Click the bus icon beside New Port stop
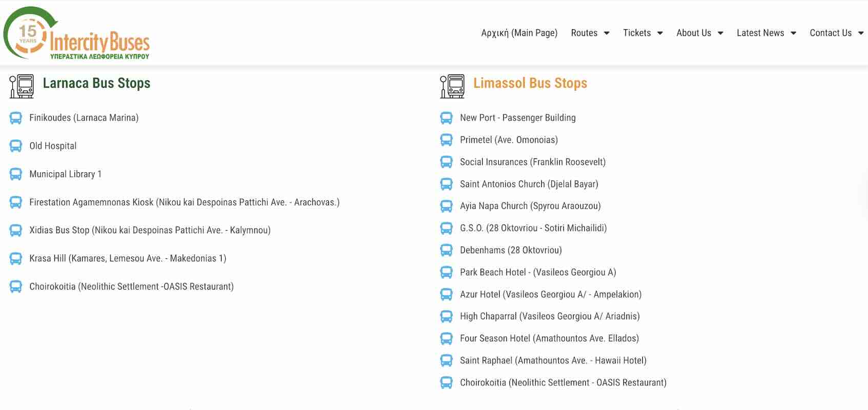This screenshot has height=410, width=868. point(446,118)
